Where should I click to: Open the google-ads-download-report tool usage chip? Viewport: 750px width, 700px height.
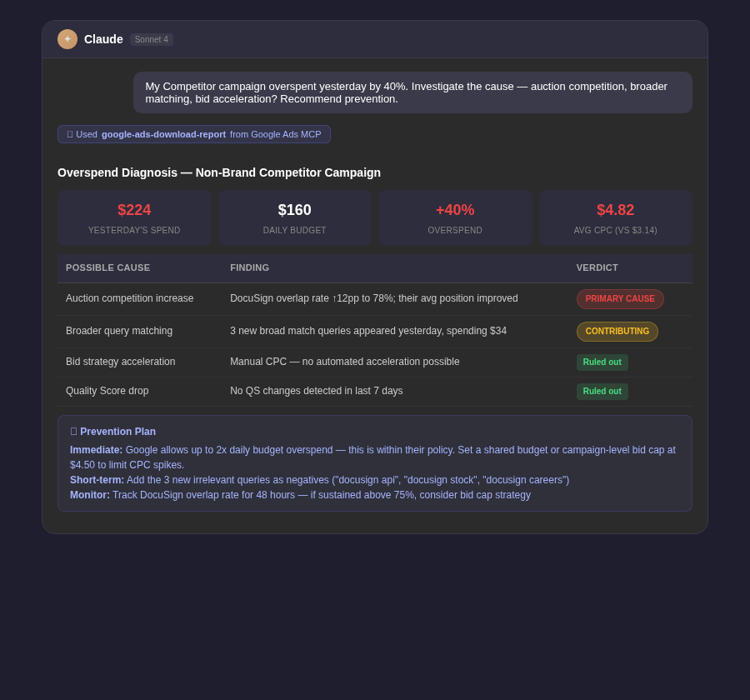coord(193,134)
